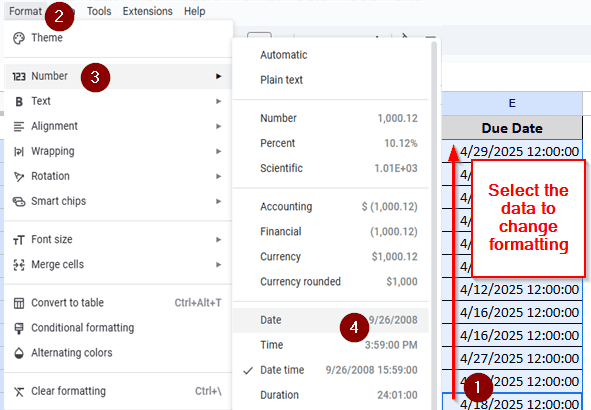This screenshot has width=591, height=410.
Task: Click the Convert to table icon
Action: click(x=19, y=303)
